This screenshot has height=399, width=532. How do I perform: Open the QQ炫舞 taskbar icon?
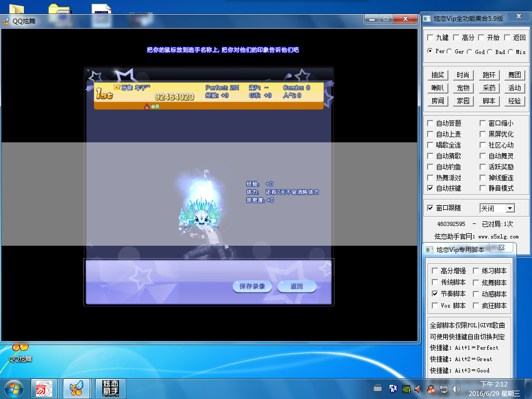pyautogui.click(x=76, y=389)
